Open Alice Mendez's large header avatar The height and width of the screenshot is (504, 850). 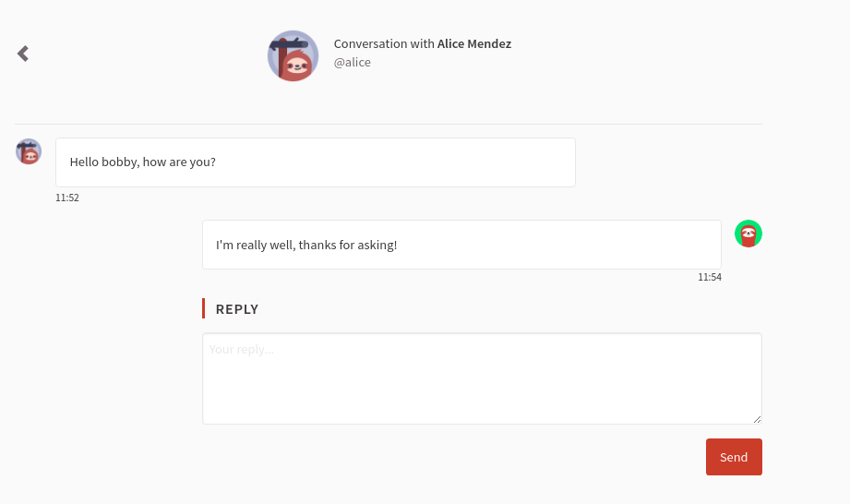(x=293, y=55)
